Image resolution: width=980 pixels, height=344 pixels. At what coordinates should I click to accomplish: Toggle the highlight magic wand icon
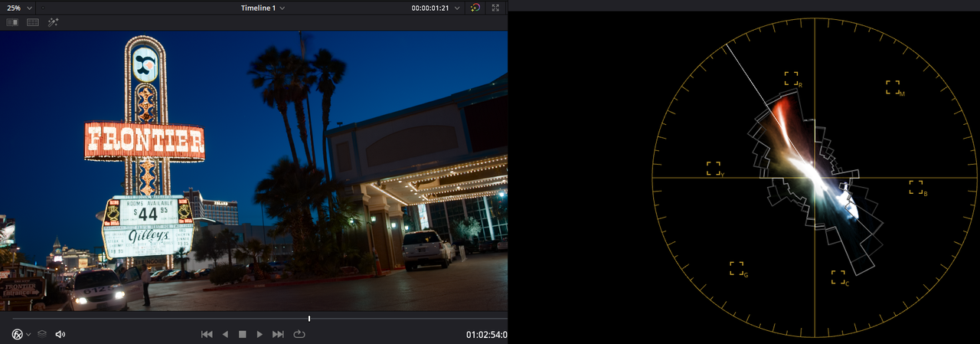coord(54,22)
